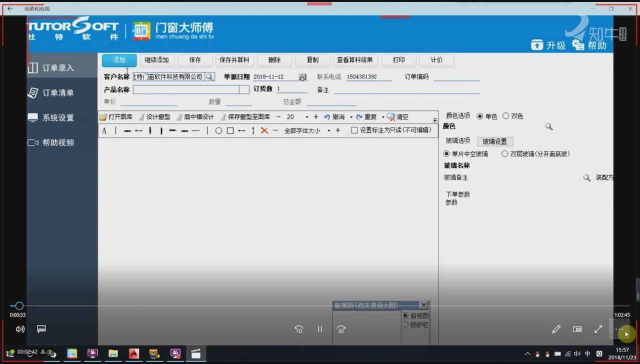Click the 升级 upgrade icon in header
Image resolution: width=640 pixels, height=364 pixels.
[x=536, y=45]
